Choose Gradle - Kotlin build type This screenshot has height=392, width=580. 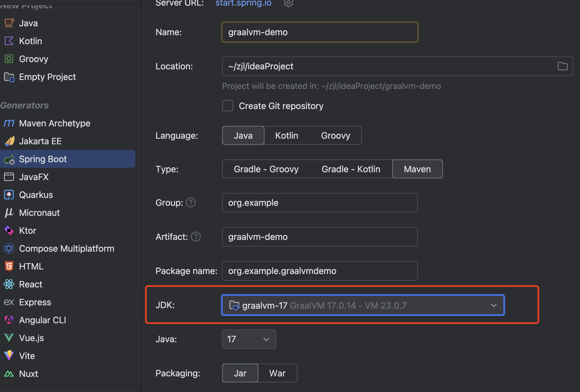(x=351, y=169)
